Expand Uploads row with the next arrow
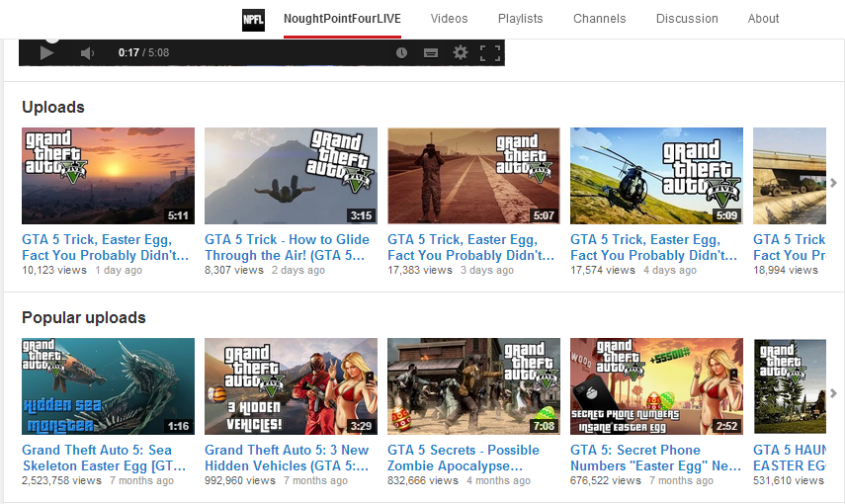Viewport: 845px width, 504px height. (x=834, y=183)
